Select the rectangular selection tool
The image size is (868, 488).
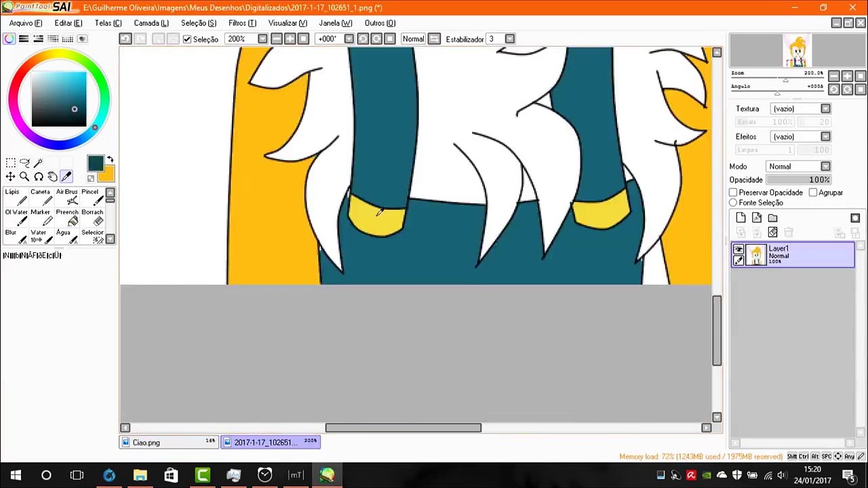pyautogui.click(x=11, y=163)
